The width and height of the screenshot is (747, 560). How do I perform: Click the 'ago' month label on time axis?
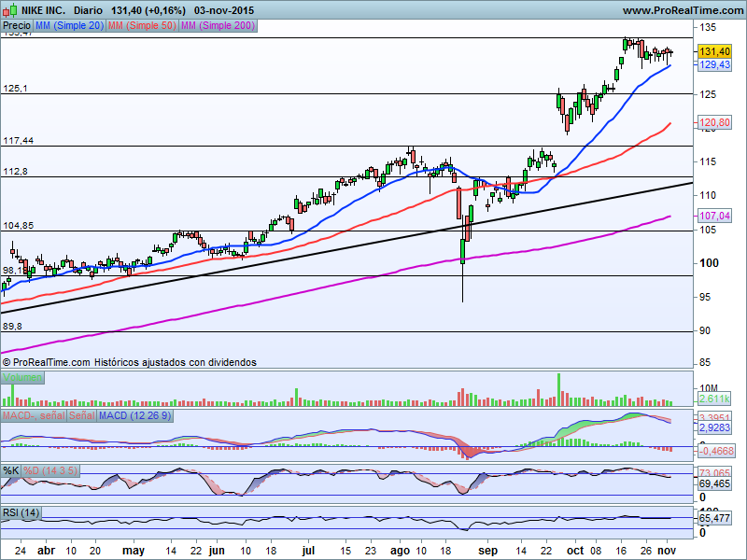400,551
